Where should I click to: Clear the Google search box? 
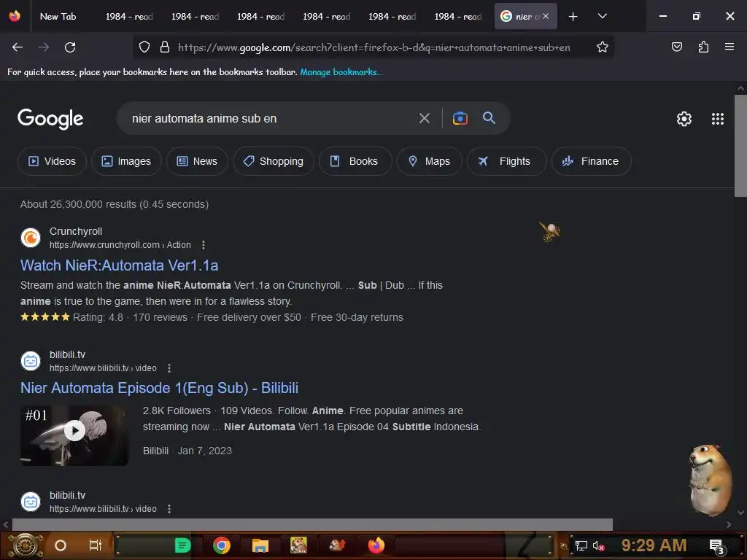424,118
